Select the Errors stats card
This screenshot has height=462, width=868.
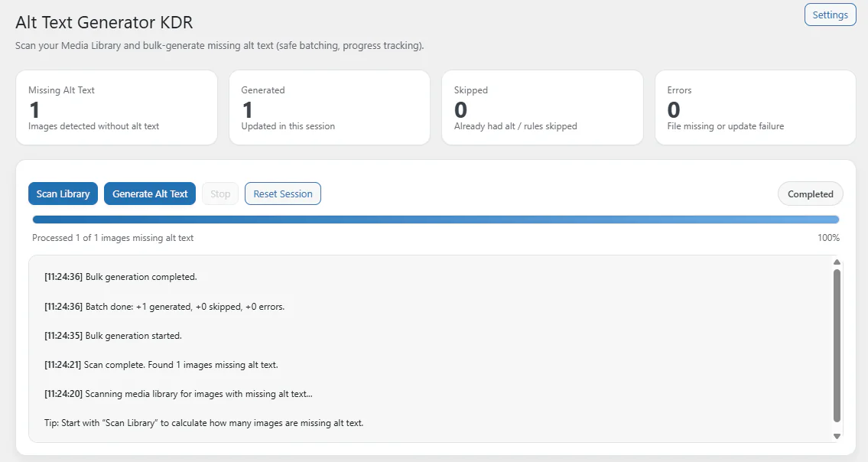click(x=755, y=108)
